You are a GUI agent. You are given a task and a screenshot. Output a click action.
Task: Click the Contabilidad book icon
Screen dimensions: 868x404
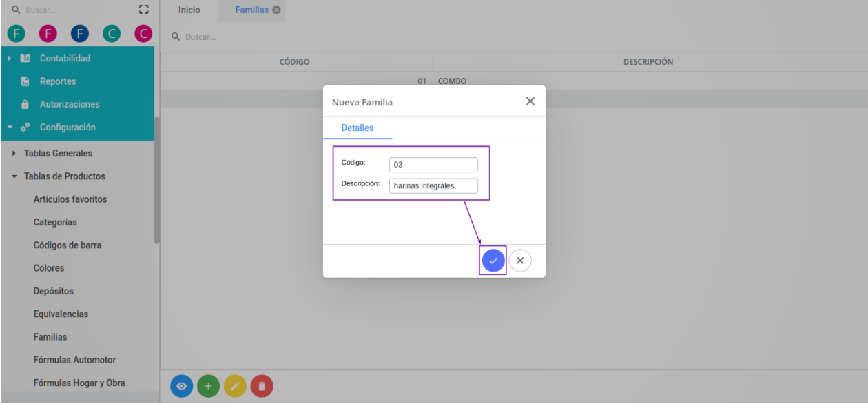[25, 59]
